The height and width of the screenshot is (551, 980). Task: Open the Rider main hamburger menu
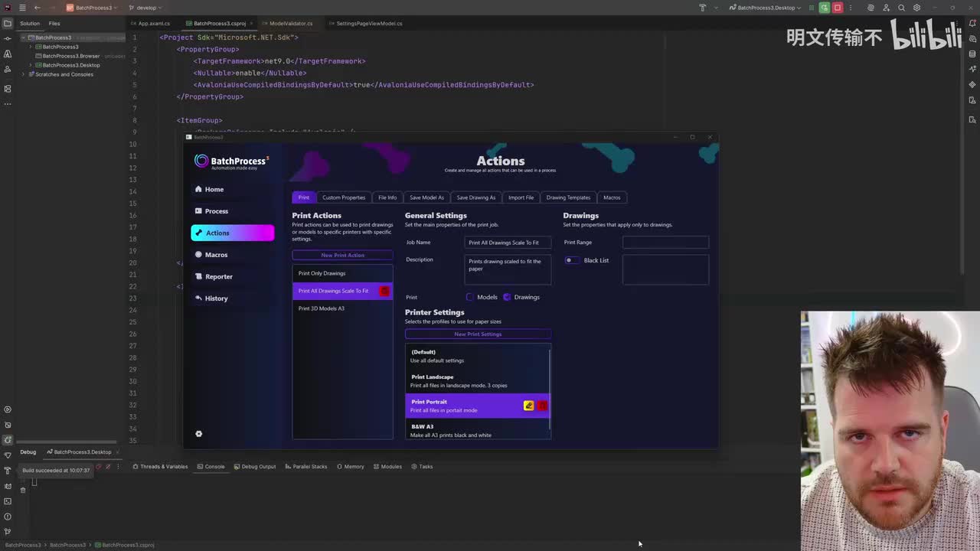[22, 8]
